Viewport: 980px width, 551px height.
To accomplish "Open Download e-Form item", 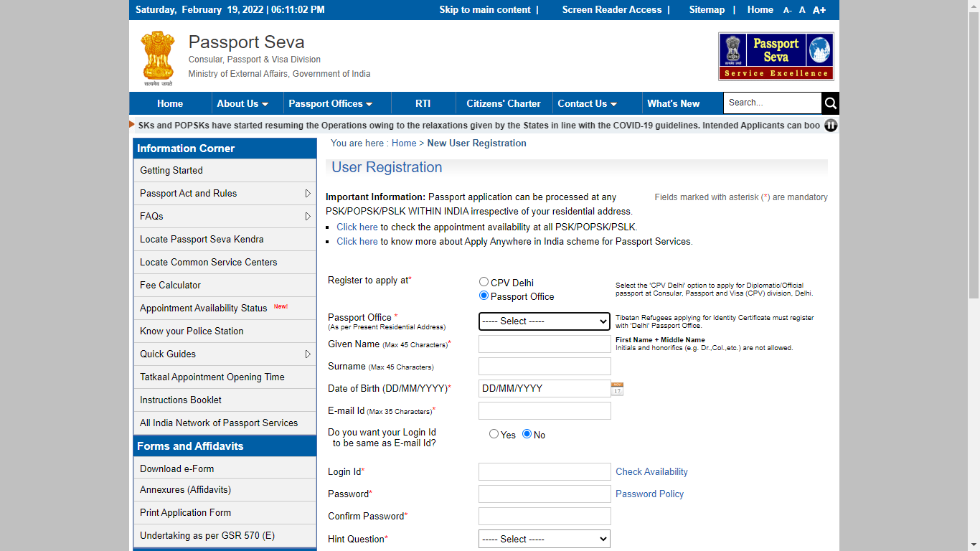I will tap(225, 468).
